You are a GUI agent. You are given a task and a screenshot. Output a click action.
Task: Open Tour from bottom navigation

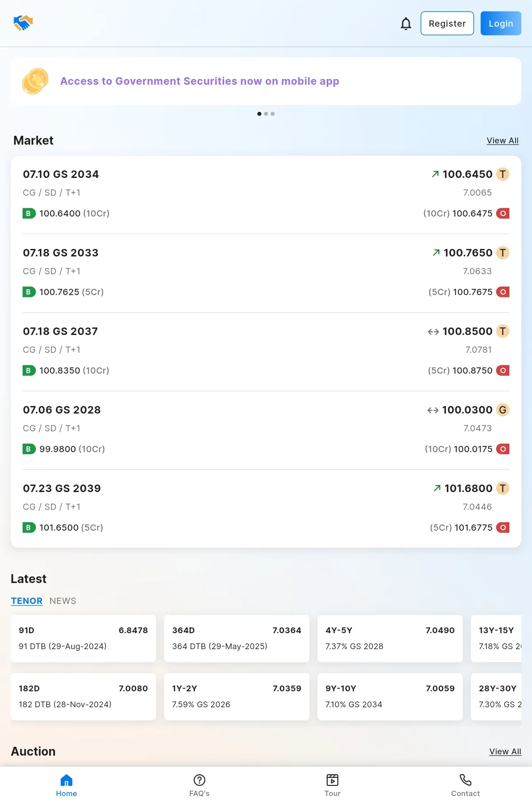(332, 786)
